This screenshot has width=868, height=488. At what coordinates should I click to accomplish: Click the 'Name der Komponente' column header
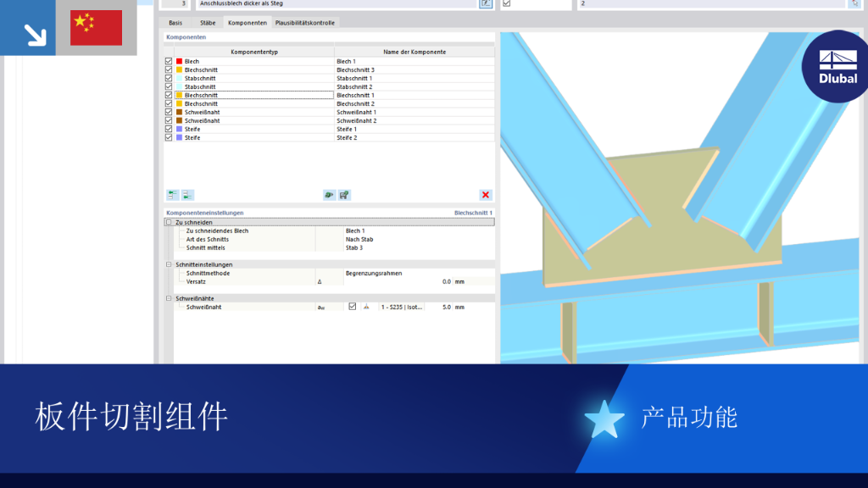click(x=415, y=52)
